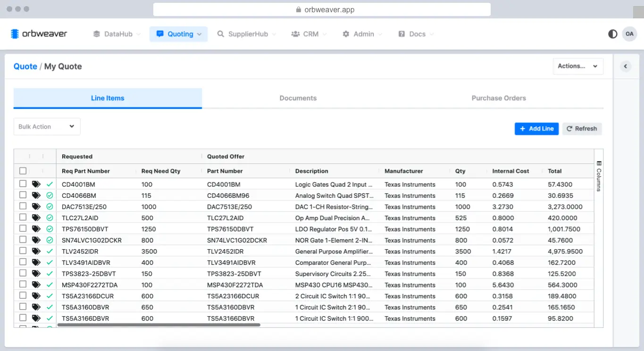Click tag icon for CD4066BM row

[x=36, y=196]
